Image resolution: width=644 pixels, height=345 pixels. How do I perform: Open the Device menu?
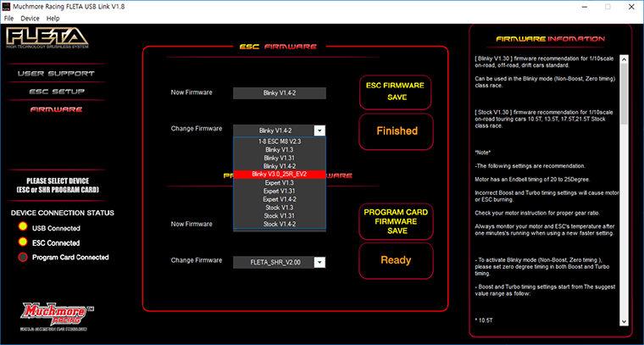click(x=30, y=19)
